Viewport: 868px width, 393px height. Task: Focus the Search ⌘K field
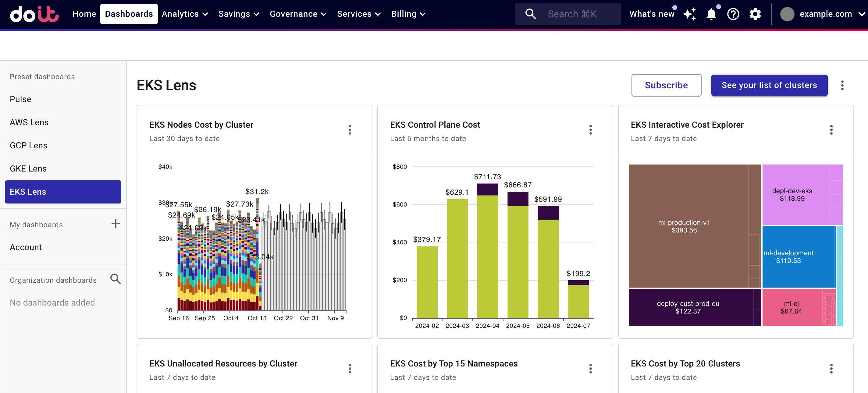[x=568, y=14]
